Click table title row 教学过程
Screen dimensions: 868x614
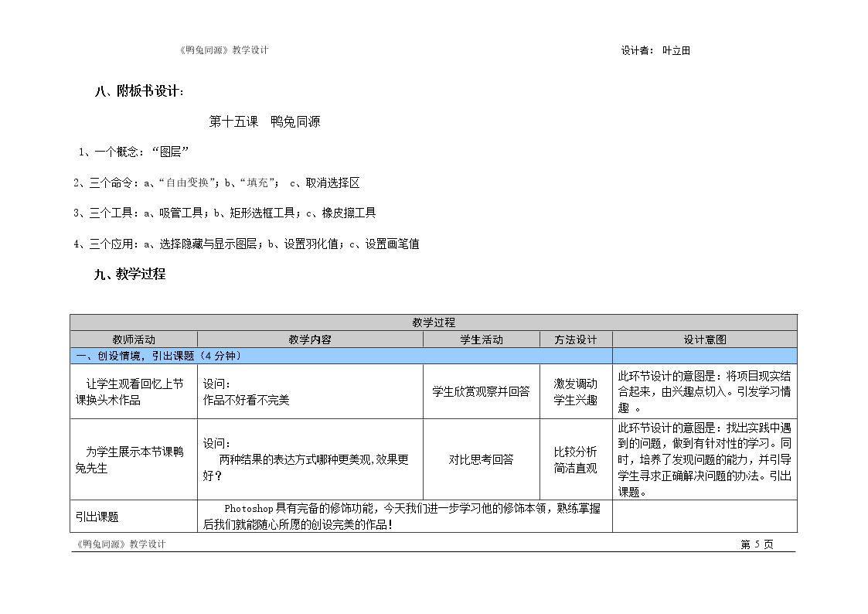[434, 322]
